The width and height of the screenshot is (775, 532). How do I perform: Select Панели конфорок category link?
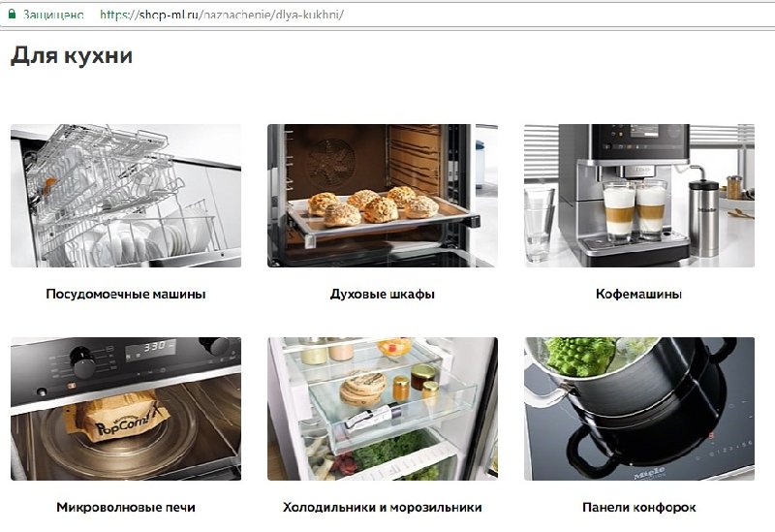point(639,507)
